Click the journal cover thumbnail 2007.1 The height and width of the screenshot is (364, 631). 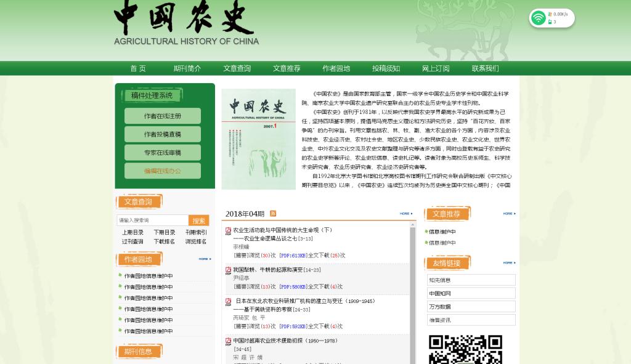(x=258, y=139)
